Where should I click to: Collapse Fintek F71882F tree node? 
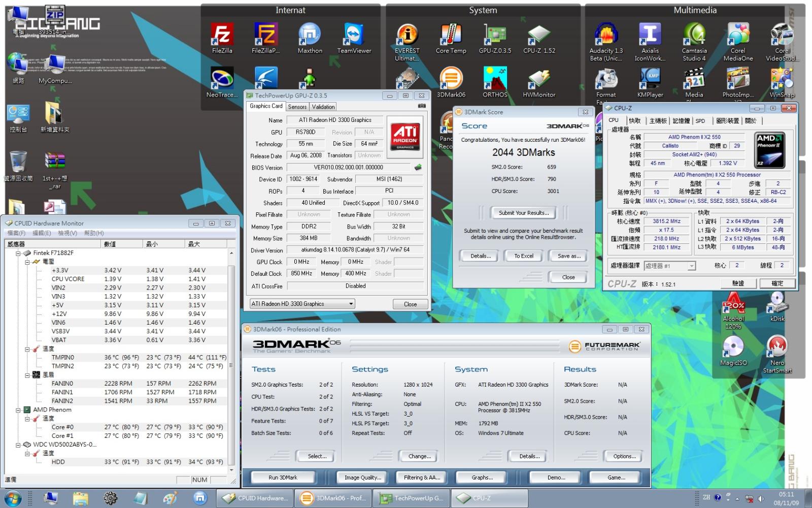click(18, 253)
